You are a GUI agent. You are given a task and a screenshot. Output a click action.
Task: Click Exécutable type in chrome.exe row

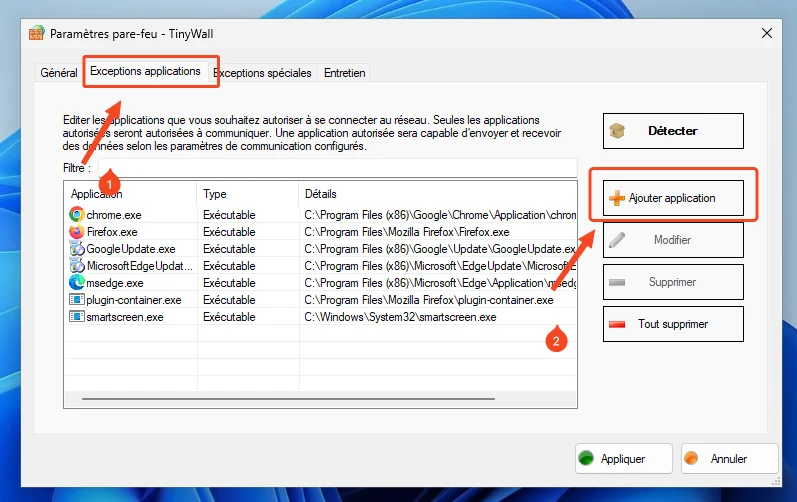point(229,215)
